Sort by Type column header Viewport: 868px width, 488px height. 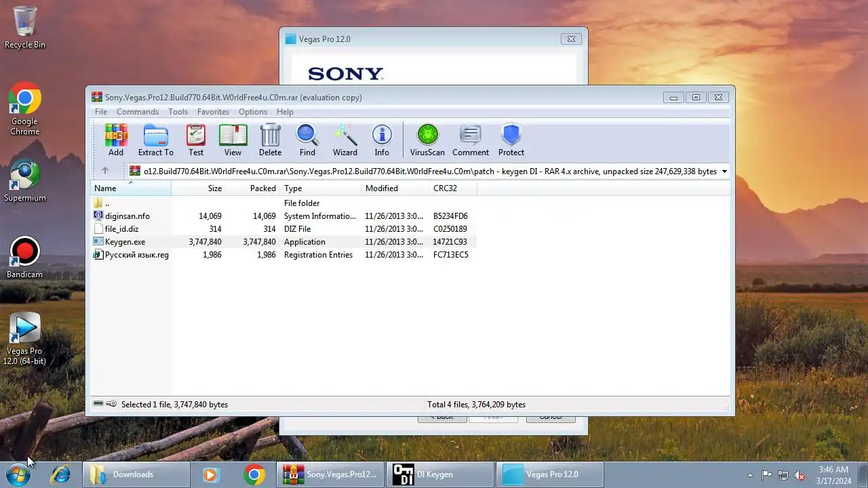pos(320,188)
